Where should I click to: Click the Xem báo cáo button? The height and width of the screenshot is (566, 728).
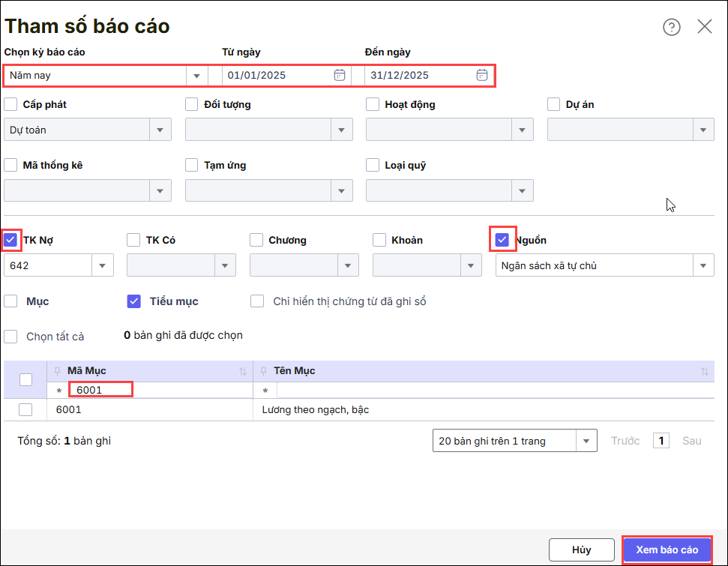tap(667, 550)
